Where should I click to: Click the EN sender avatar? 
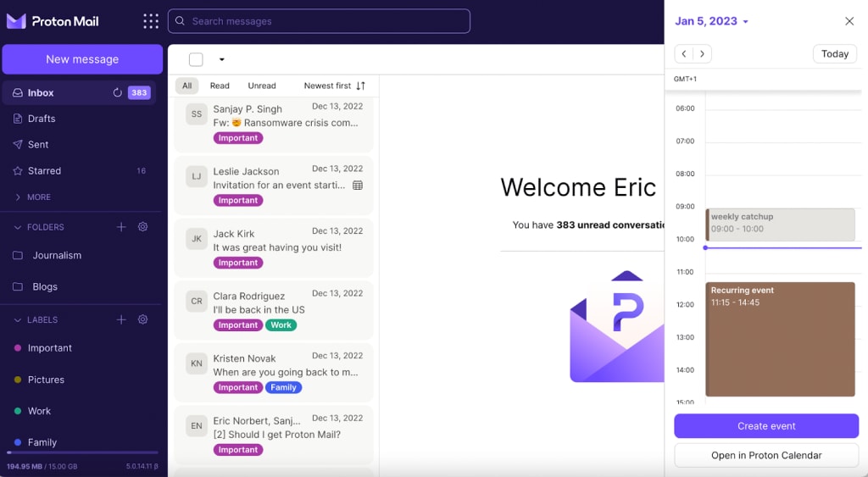pos(197,425)
